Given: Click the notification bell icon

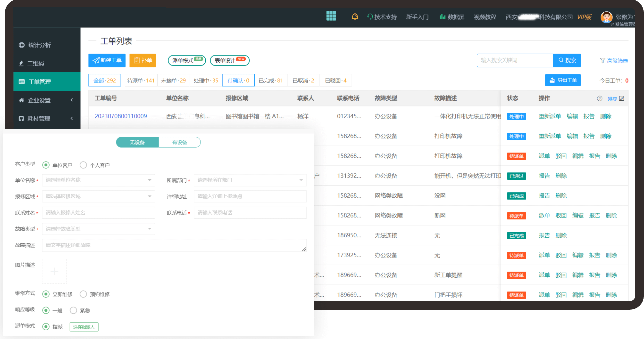Looking at the screenshot, I should 355,17.
